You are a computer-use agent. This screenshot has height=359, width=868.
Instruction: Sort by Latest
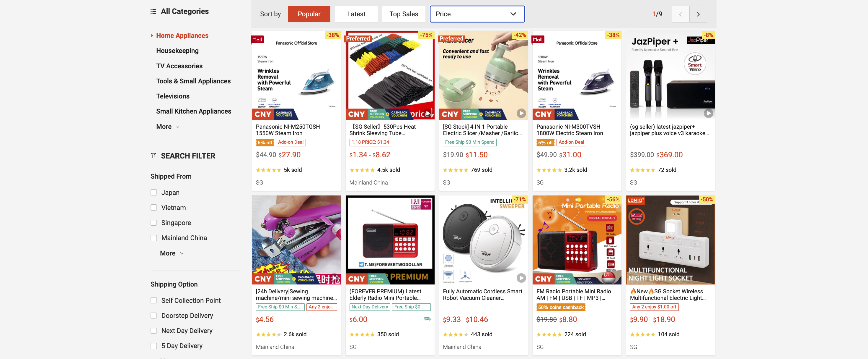click(x=356, y=14)
